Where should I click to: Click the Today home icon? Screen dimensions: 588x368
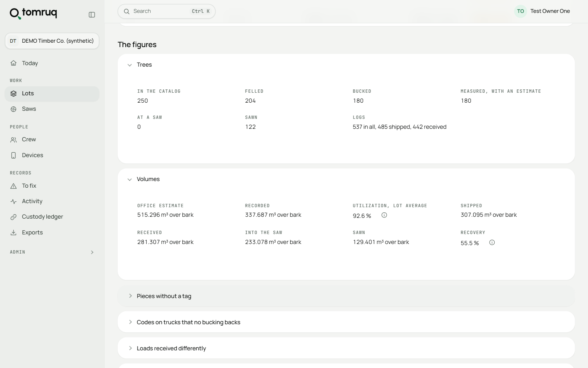coord(14,63)
